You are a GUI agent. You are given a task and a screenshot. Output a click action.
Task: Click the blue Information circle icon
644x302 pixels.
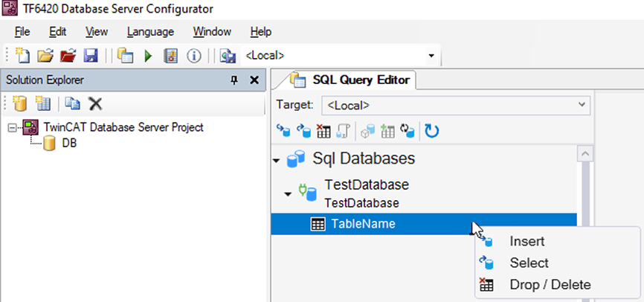194,56
